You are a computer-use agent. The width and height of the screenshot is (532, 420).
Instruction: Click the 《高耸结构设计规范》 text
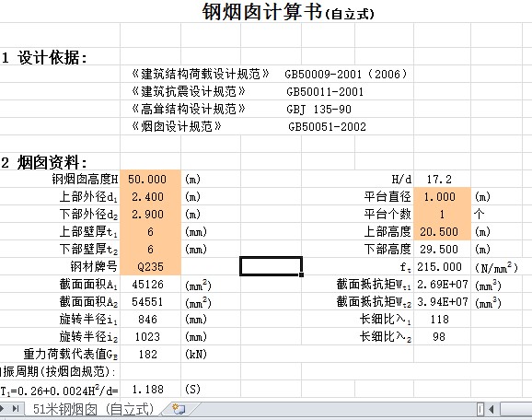[189, 109]
